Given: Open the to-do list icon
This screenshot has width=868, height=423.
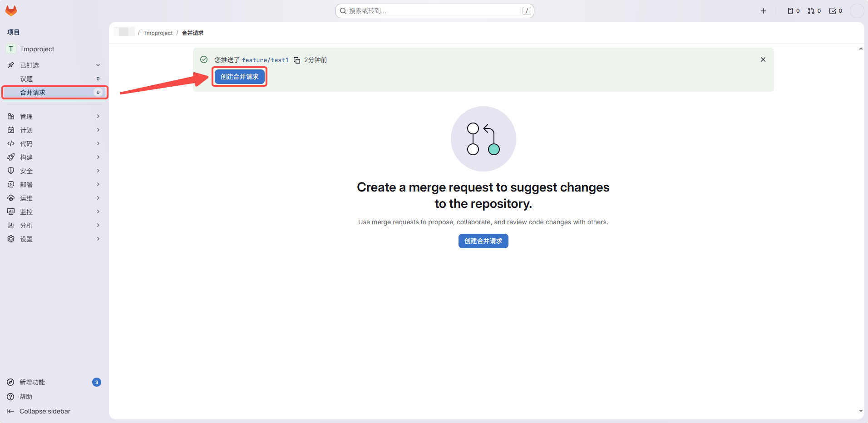Looking at the screenshot, I should pyautogui.click(x=835, y=11).
